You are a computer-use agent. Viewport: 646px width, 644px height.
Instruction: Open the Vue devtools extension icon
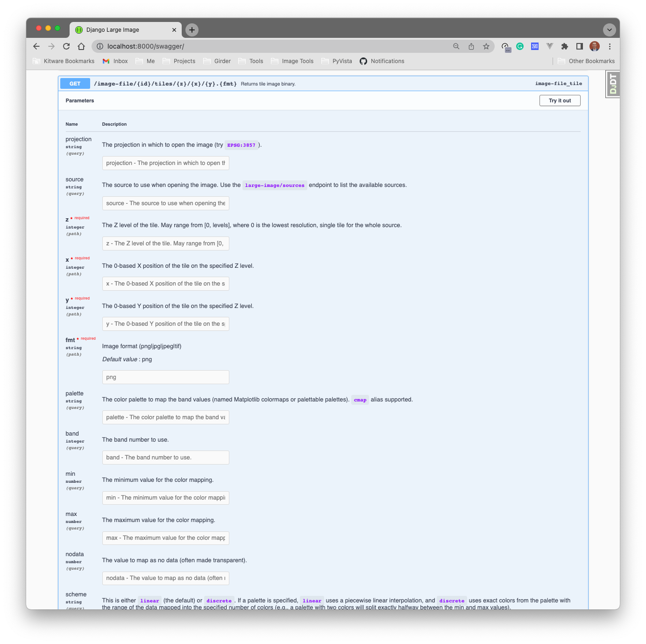[x=550, y=46]
